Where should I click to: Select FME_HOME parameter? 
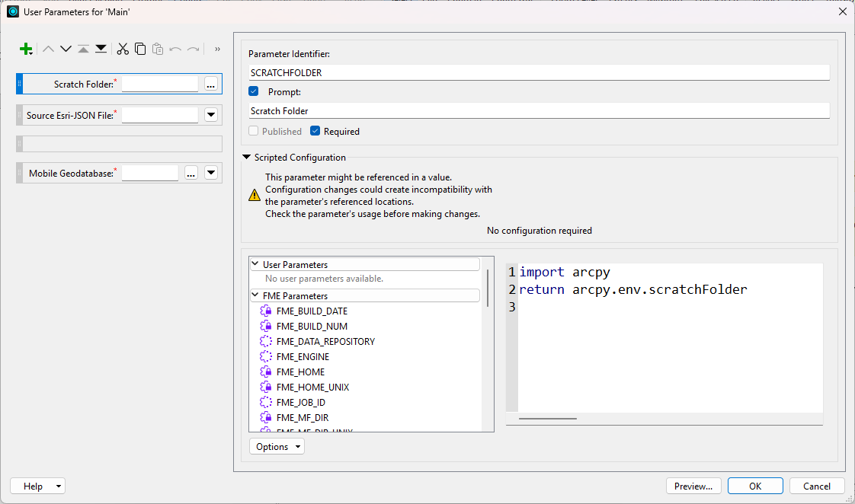click(300, 372)
